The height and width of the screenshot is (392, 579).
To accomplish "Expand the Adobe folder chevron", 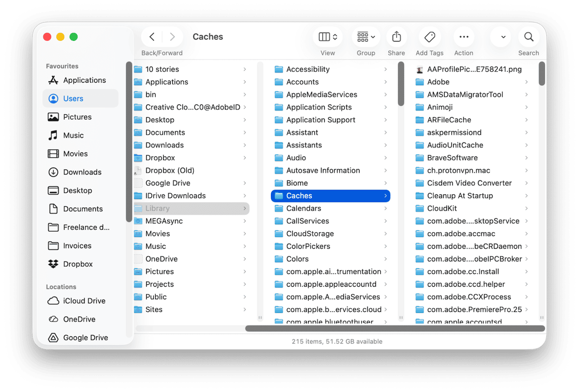I will (x=526, y=82).
